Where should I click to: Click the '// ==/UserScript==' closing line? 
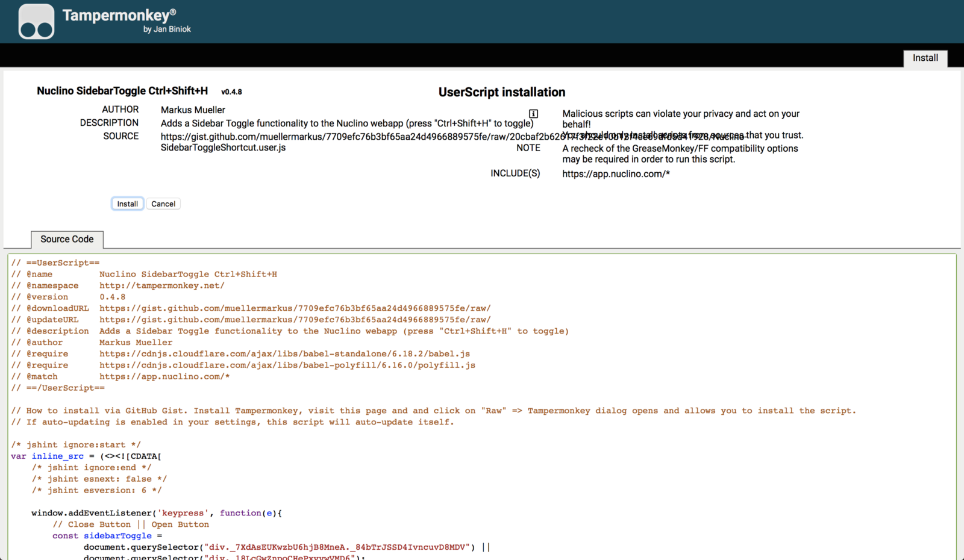pos(58,388)
